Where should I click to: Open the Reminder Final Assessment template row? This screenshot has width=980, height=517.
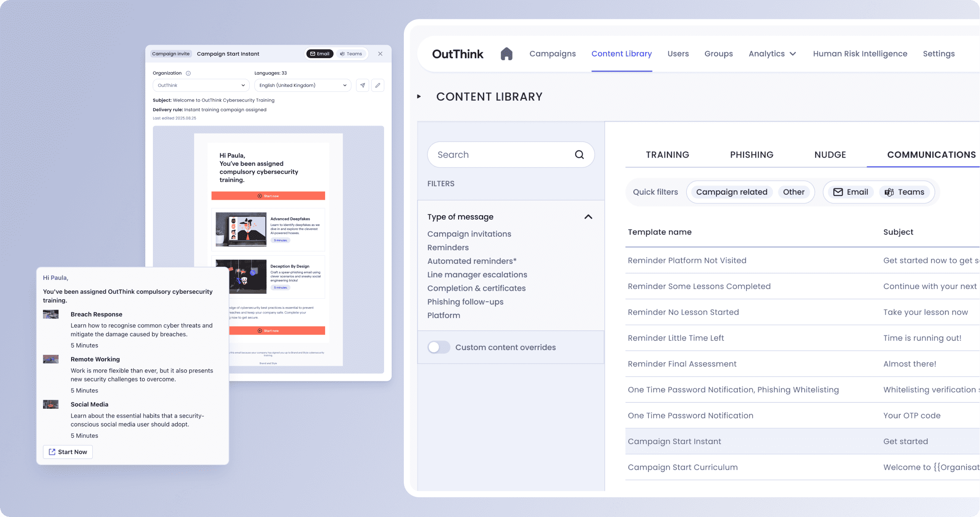pyautogui.click(x=682, y=364)
